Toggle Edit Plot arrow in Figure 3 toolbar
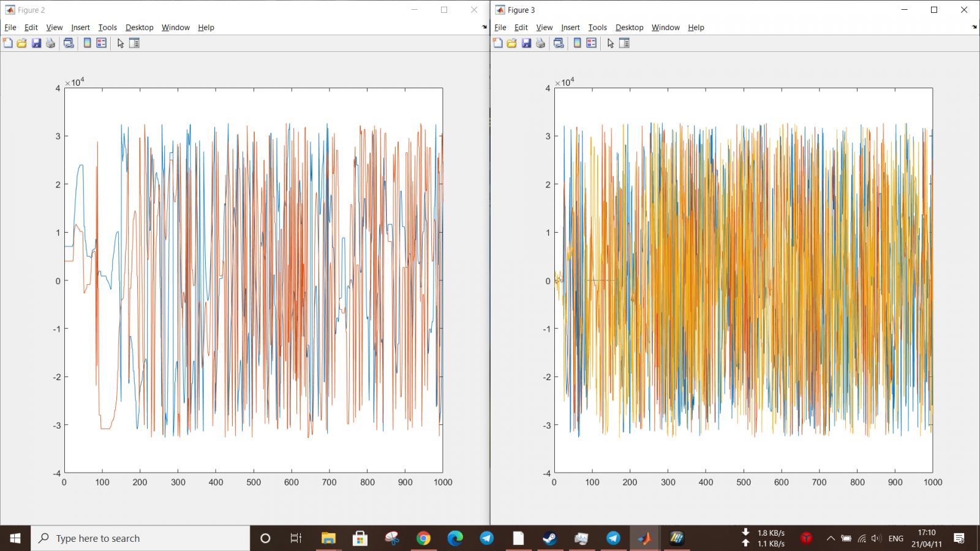 pos(611,43)
